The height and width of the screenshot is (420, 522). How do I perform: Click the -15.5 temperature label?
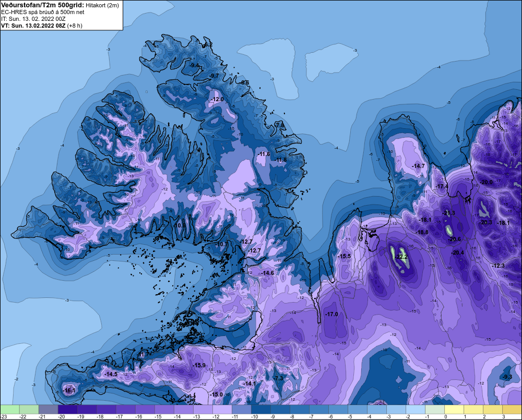coord(344,256)
